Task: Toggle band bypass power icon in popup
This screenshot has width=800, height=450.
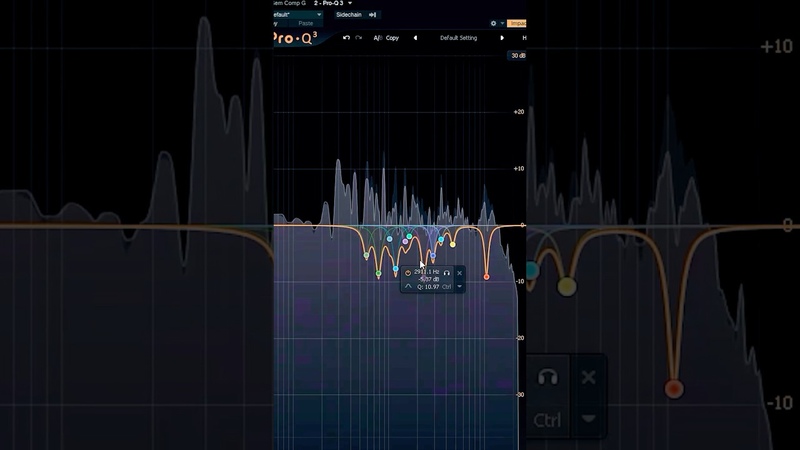Action: [408, 273]
